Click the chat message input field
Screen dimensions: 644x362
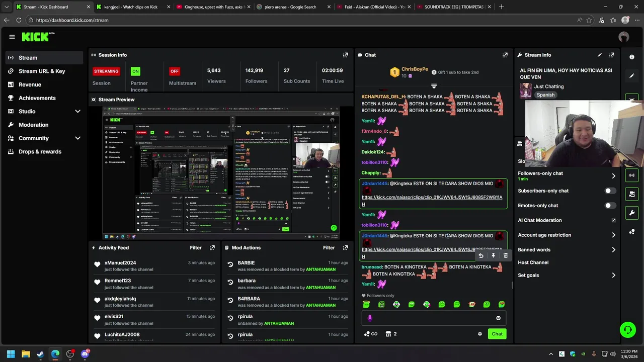(434, 318)
